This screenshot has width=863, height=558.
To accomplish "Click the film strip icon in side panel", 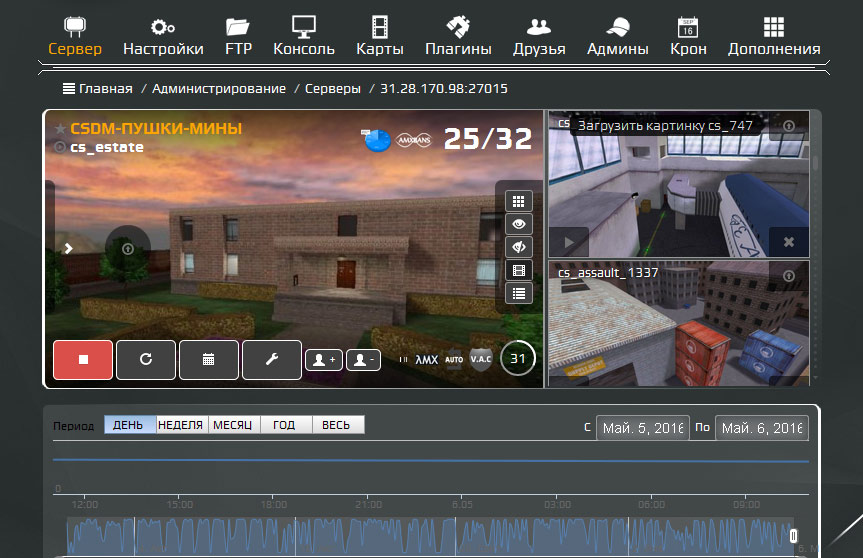I will [x=518, y=271].
